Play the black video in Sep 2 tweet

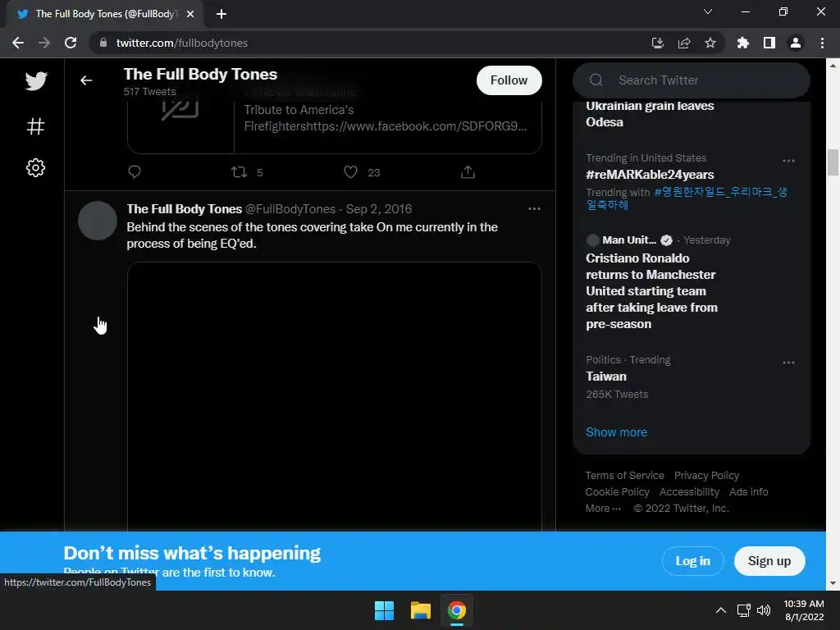[x=335, y=396]
